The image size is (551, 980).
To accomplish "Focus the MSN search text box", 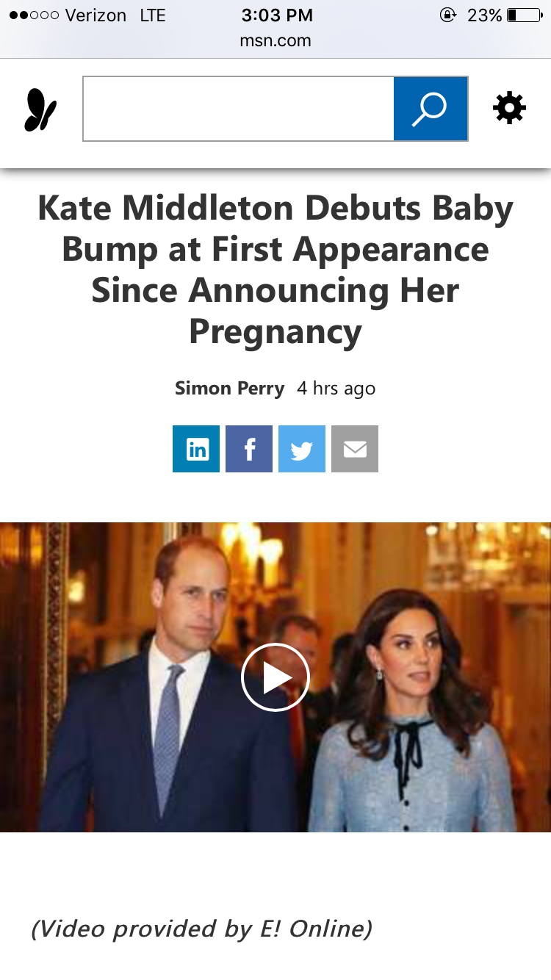I will 239,109.
